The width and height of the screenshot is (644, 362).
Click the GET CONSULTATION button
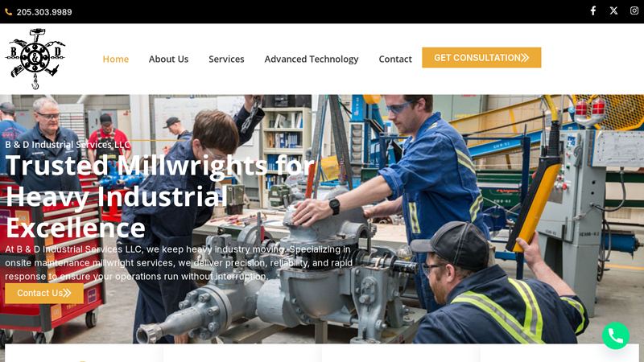(481, 57)
